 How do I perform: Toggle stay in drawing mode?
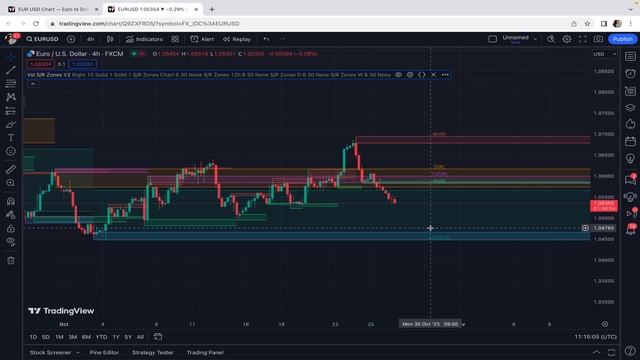11,215
